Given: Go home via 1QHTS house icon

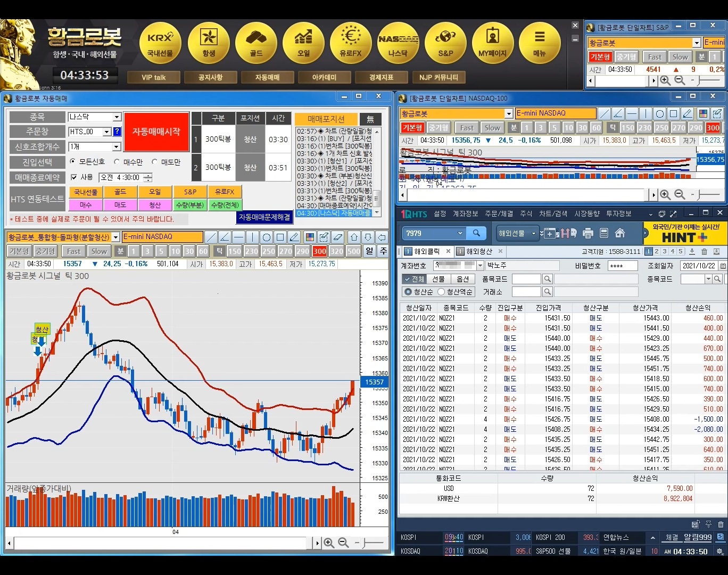Looking at the screenshot, I should coord(620,233).
